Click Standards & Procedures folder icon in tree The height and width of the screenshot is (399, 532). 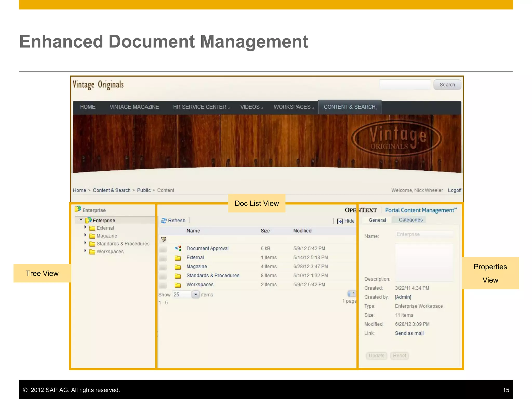(x=92, y=244)
